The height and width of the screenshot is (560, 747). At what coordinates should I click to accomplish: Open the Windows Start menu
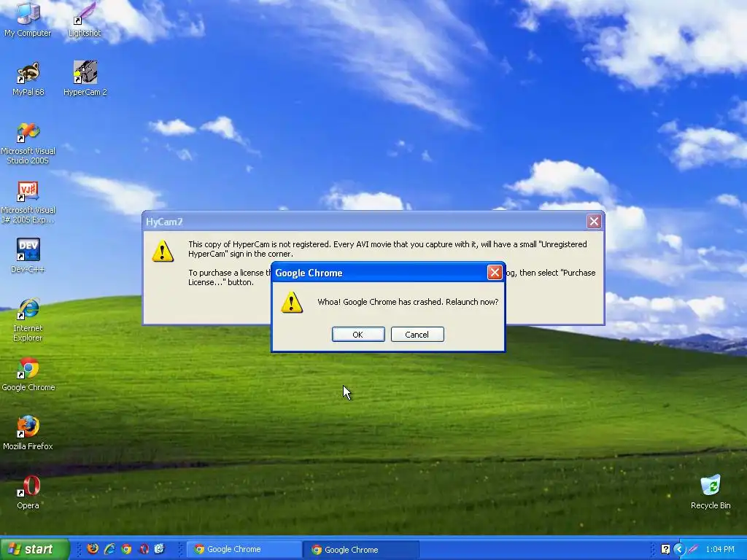[x=35, y=549]
